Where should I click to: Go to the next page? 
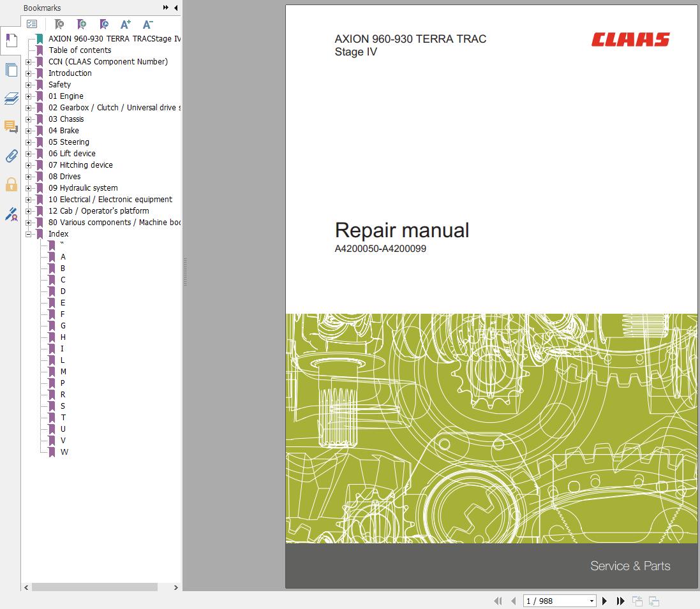tap(605, 601)
